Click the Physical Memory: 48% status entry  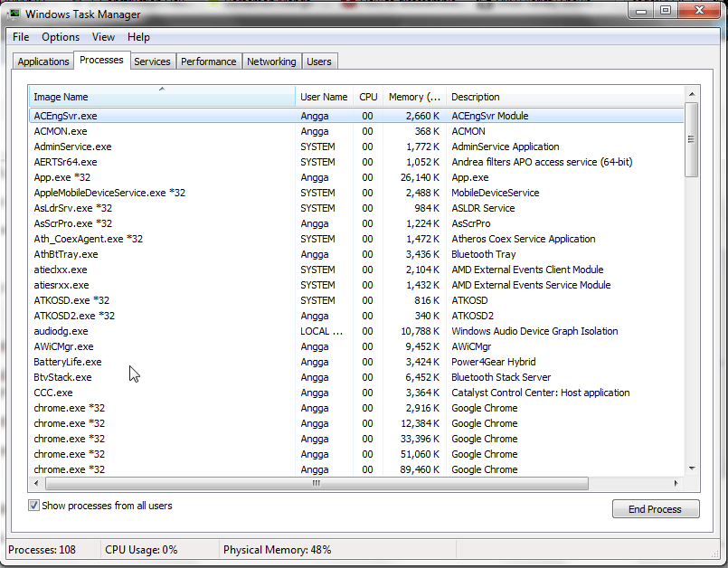tap(277, 550)
